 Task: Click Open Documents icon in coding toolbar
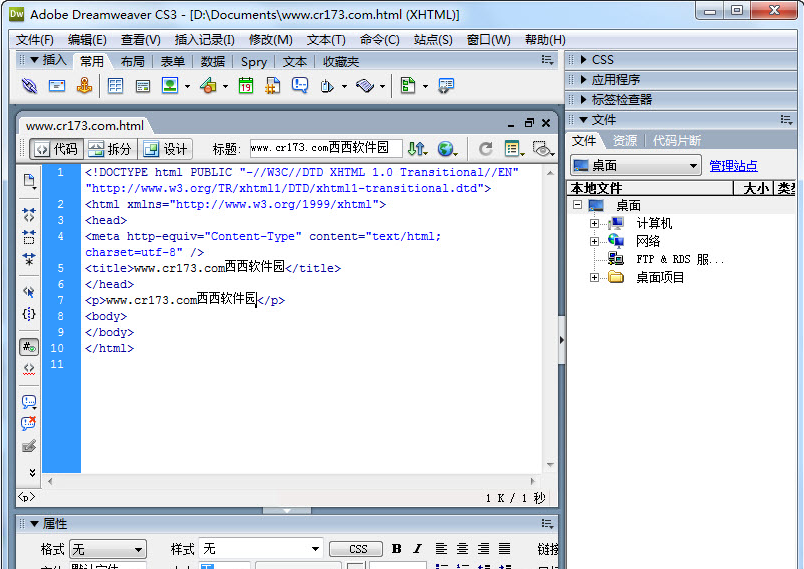click(29, 181)
